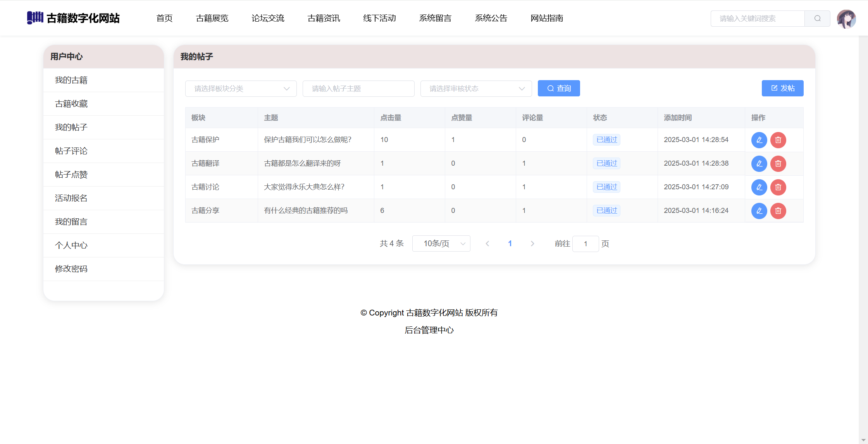Click the search magnifier icon in header
The image size is (868, 444).
pyautogui.click(x=817, y=18)
